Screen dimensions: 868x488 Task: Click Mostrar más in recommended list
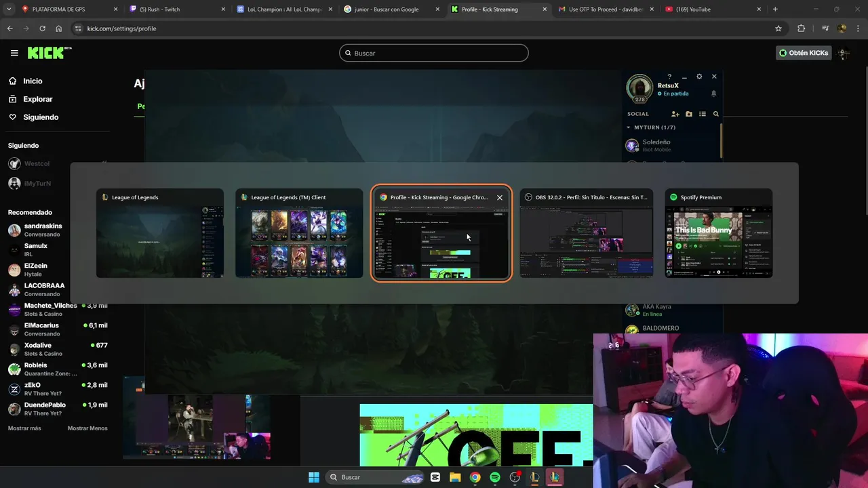pos(24,428)
